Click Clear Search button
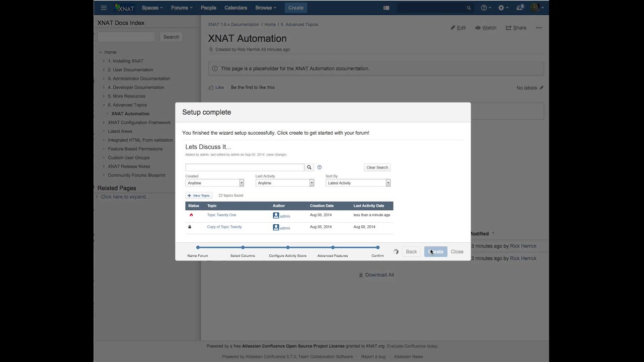Viewport: 644px width, 362px height. [377, 167]
